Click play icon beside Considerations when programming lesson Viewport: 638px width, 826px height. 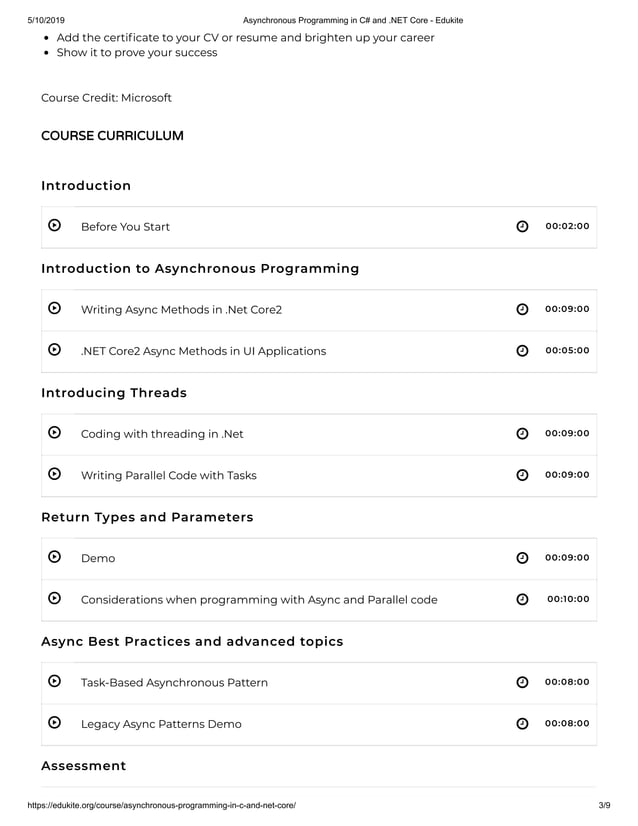(x=54, y=598)
